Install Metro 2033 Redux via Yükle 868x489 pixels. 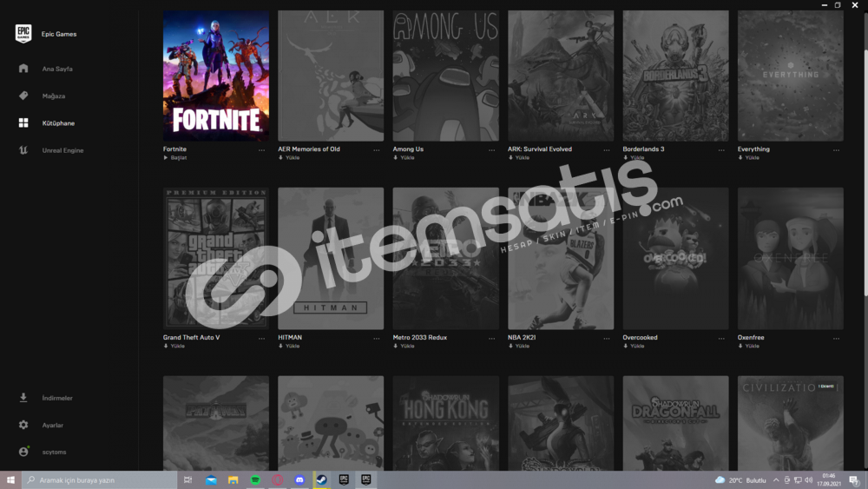point(404,346)
